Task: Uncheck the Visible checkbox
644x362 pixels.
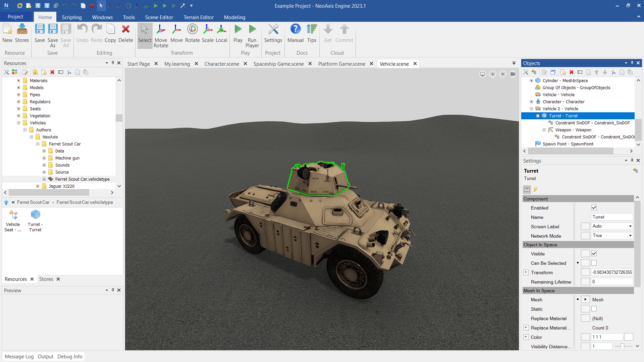Action: click(x=594, y=254)
